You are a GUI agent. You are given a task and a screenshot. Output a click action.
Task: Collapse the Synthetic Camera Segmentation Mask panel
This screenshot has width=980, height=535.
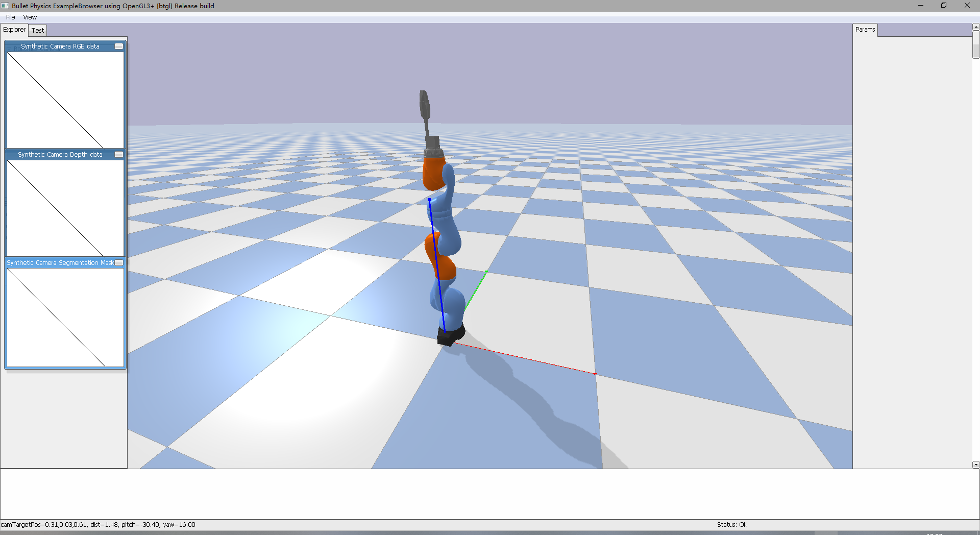click(x=118, y=262)
